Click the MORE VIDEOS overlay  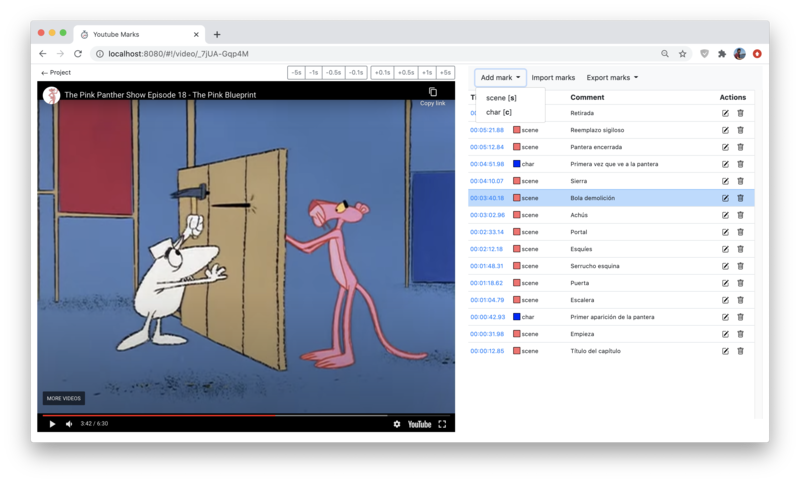point(64,398)
